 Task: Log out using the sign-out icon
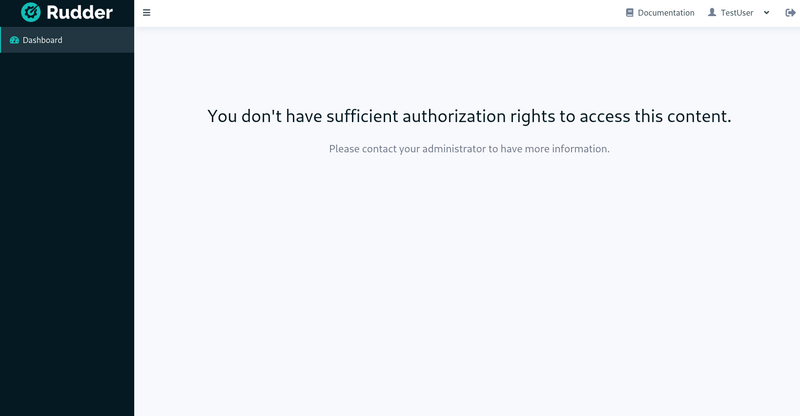pos(790,13)
